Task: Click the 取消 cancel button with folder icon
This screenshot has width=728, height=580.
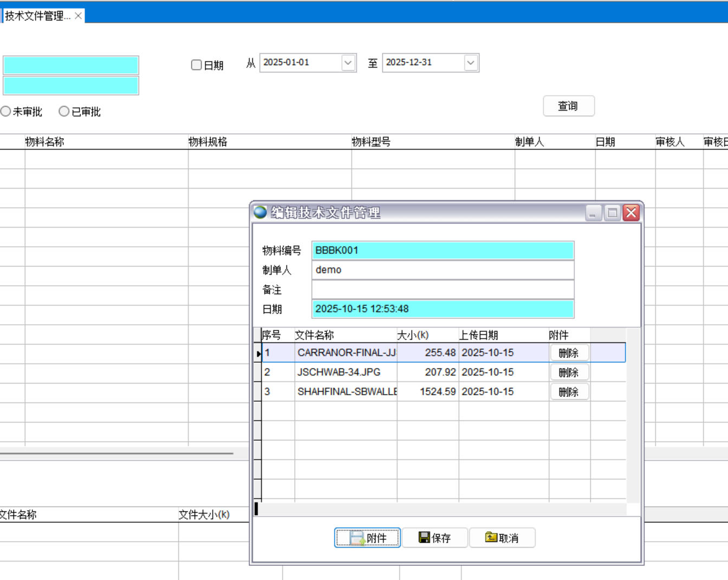Action: pos(502,538)
